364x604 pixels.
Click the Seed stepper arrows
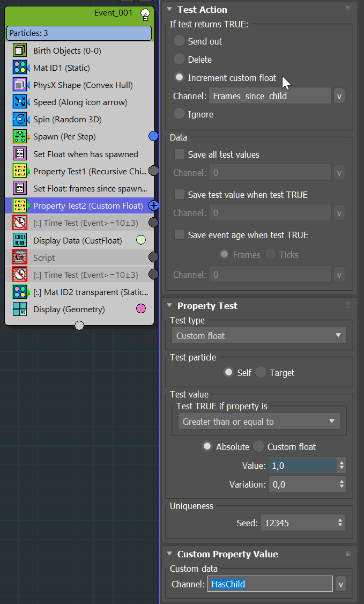pos(340,522)
